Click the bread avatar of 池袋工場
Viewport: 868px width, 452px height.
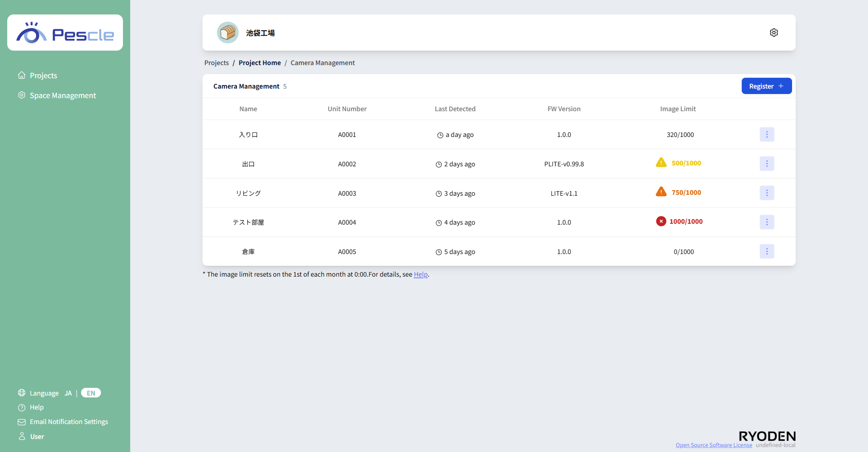click(x=228, y=32)
